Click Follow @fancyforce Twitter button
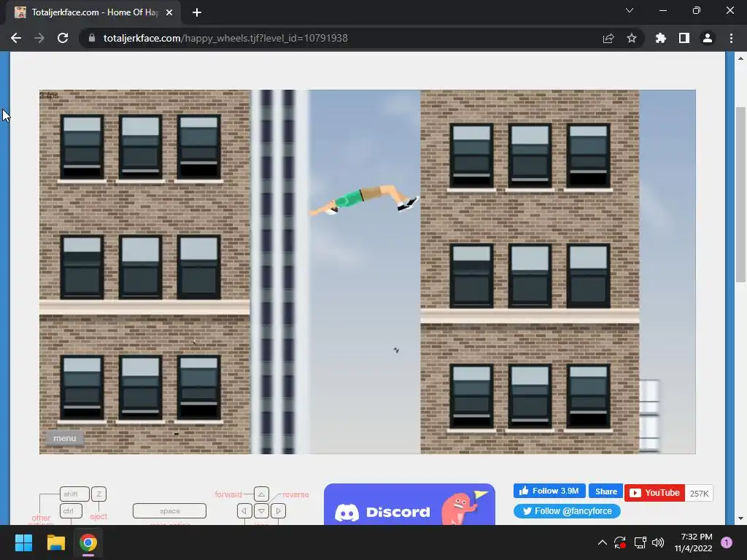This screenshot has height=560, width=747. pos(567,511)
